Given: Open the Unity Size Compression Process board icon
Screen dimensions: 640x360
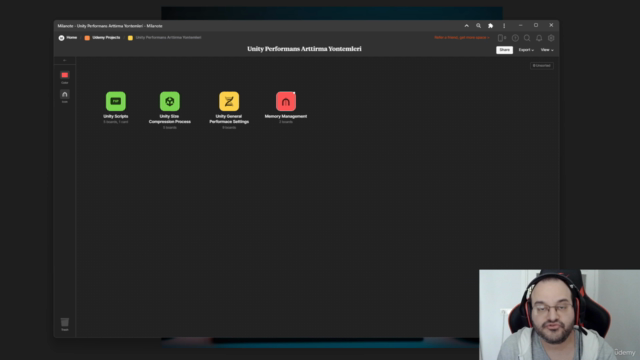Looking at the screenshot, I should point(170,101).
